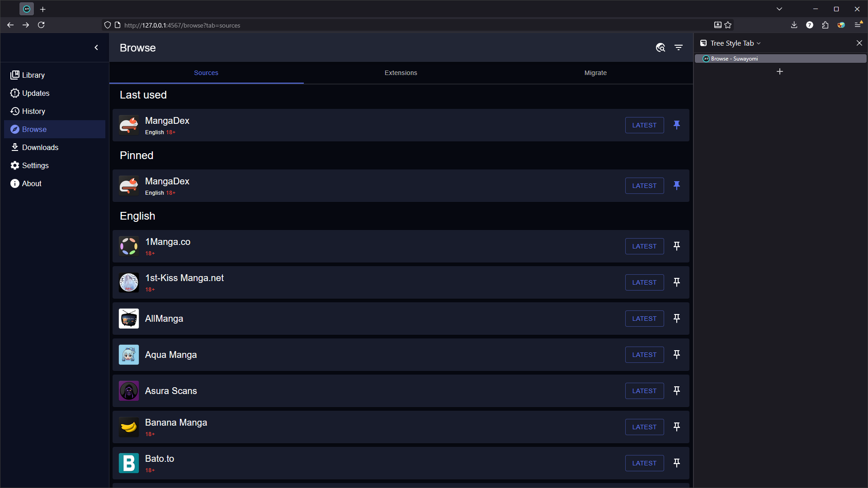This screenshot has height=488, width=868.
Task: Click the browser URL address field
Action: (x=362, y=25)
